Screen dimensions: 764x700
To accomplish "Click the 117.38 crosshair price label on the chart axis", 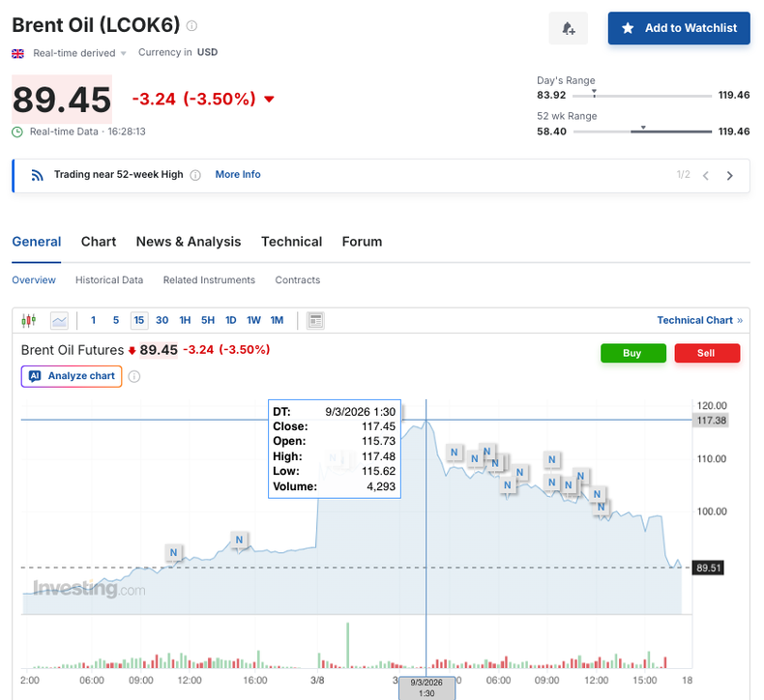I will 711,421.
